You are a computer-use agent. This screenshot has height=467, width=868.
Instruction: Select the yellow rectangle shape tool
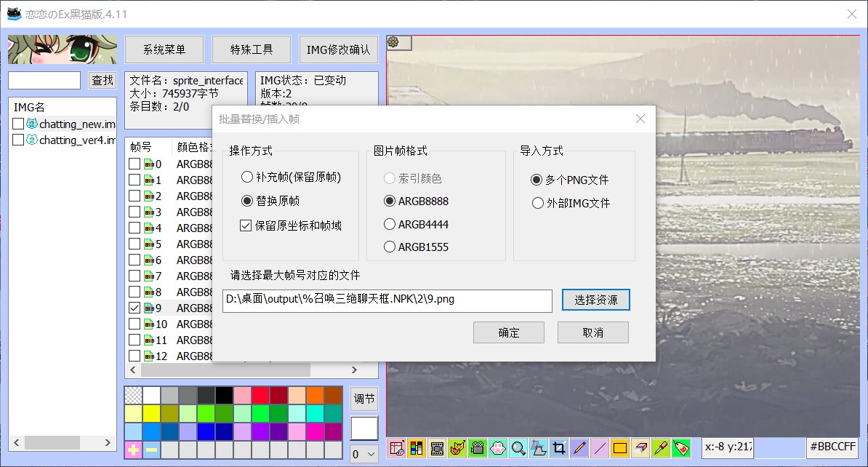tap(619, 448)
